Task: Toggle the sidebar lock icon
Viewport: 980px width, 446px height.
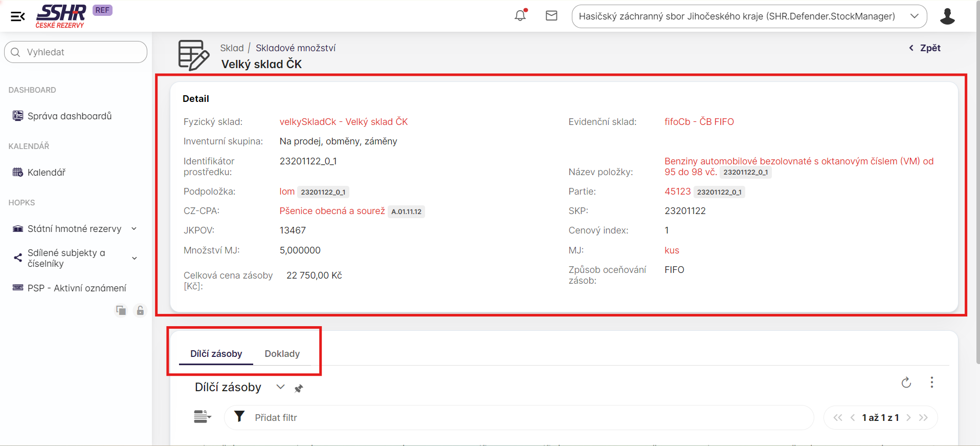Action: click(140, 310)
